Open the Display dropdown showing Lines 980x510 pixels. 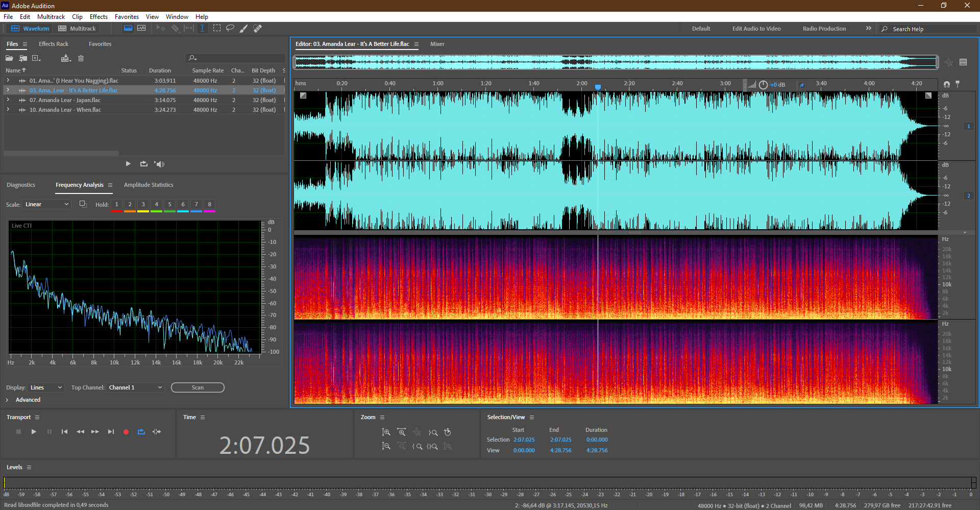tap(46, 387)
